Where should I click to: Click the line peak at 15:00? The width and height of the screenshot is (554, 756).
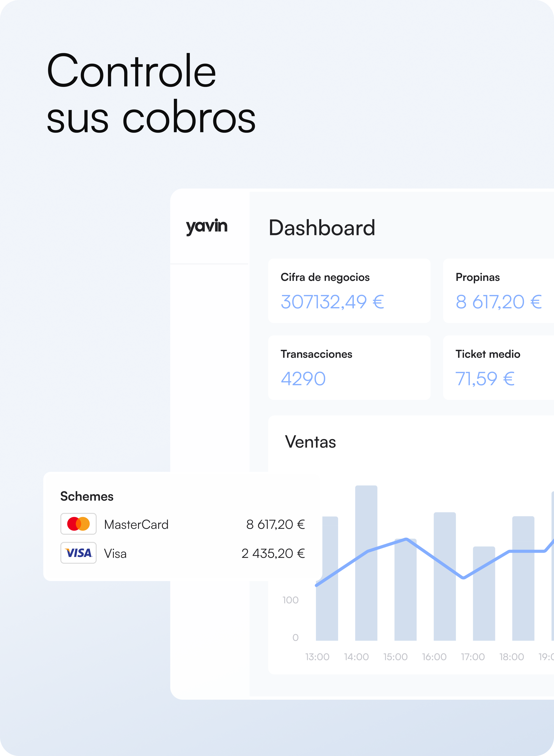pyautogui.click(x=406, y=539)
